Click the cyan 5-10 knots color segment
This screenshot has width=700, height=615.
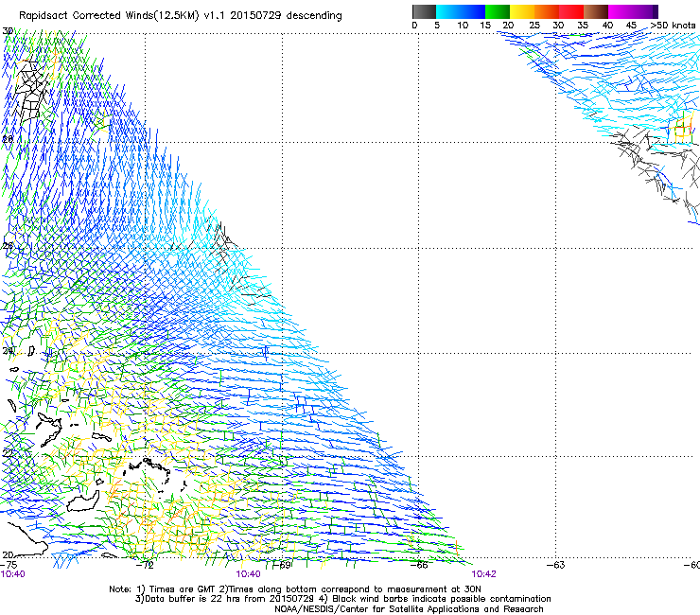[448, 11]
